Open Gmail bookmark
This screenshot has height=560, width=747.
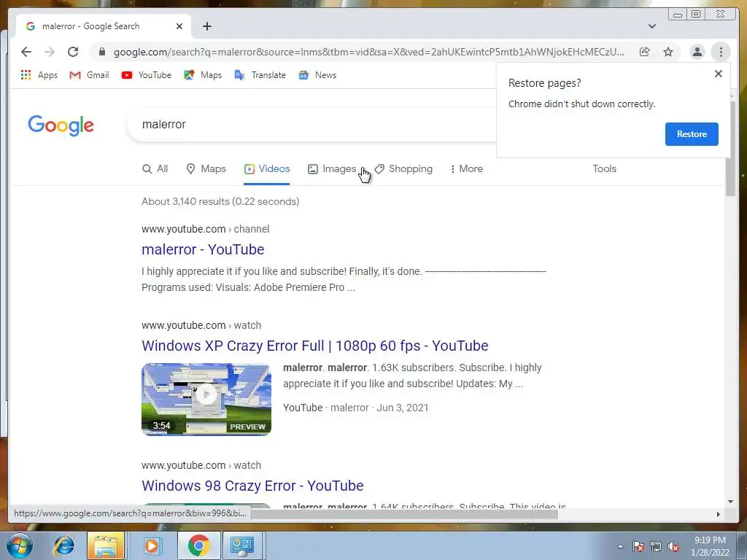click(x=89, y=75)
